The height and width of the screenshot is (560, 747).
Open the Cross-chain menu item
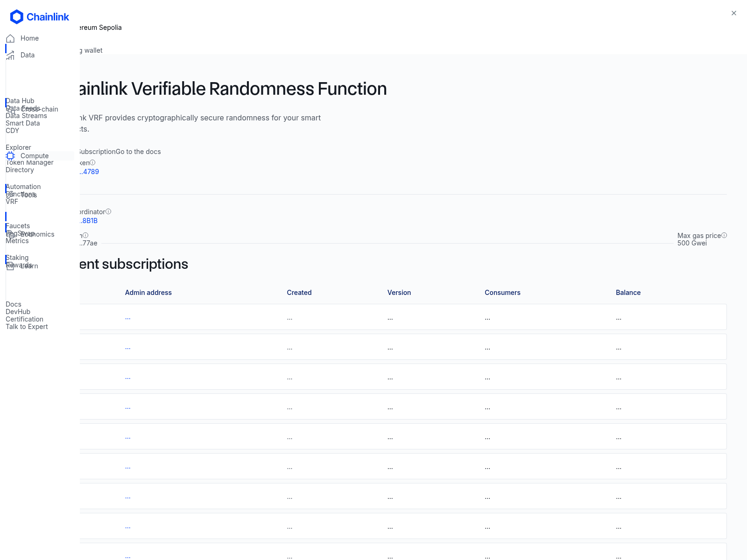pyautogui.click(x=39, y=109)
